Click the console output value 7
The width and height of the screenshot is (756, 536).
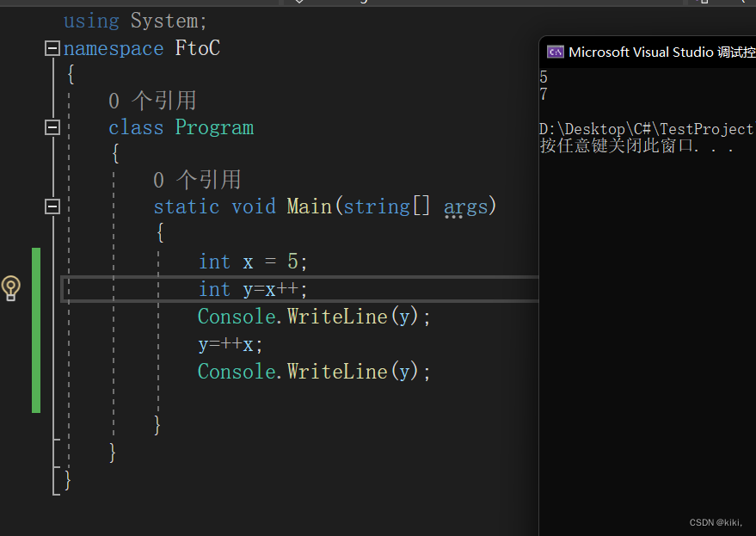[544, 94]
